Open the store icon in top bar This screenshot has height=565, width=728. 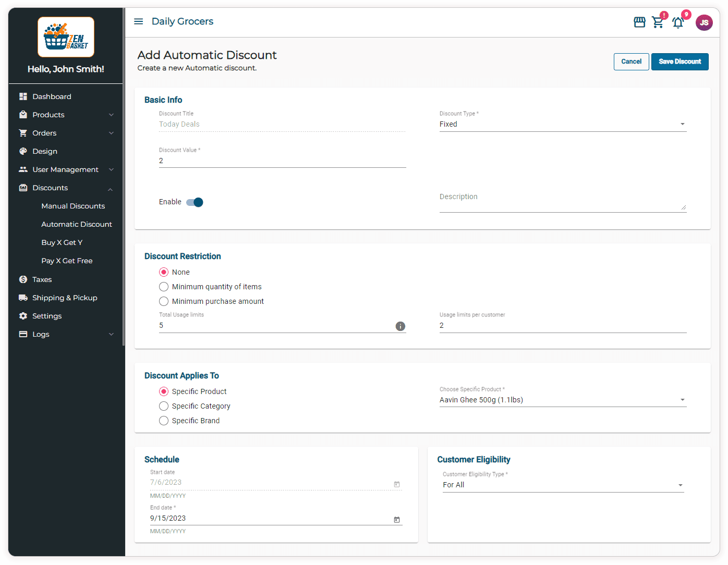(639, 22)
